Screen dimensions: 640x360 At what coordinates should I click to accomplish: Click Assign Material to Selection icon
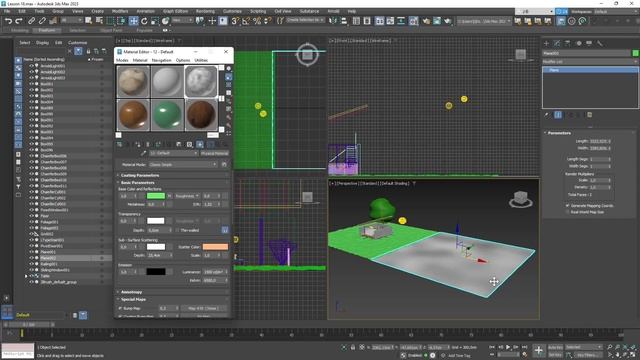click(138, 144)
